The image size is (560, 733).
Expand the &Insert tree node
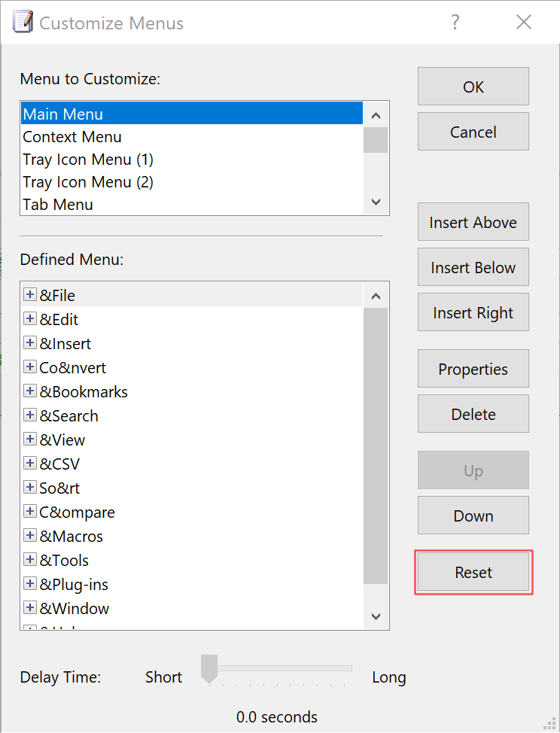tap(30, 342)
